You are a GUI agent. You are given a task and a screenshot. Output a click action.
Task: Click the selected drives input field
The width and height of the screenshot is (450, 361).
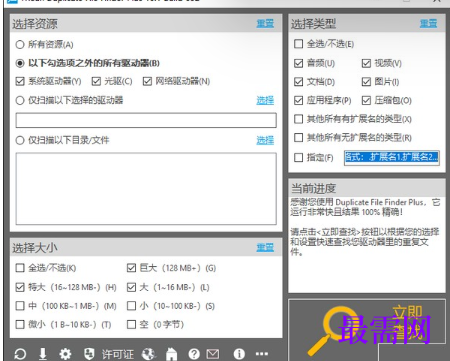coord(146,120)
